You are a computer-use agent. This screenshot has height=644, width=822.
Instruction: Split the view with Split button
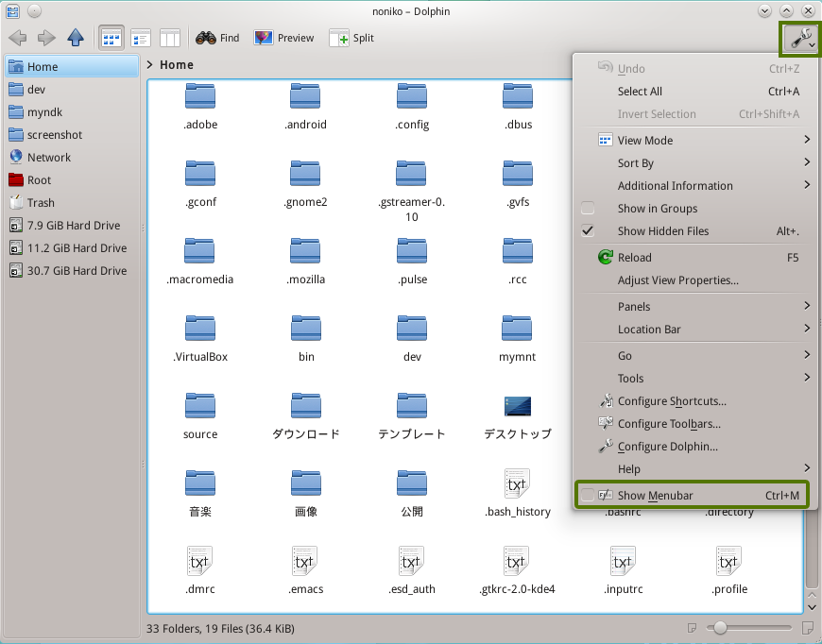tap(351, 38)
